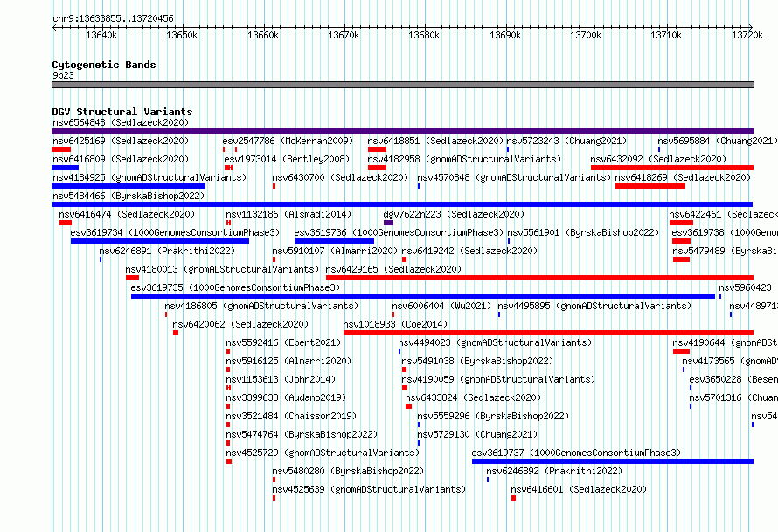Click the long blue esv3619735 bar
778x532 pixels.
(x=423, y=296)
